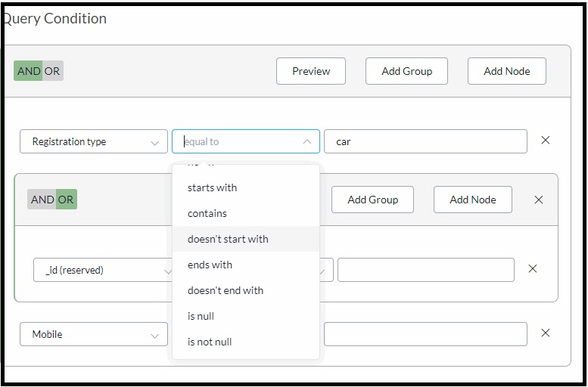588x387 pixels.
Task: Click the value field containing 'car'
Action: [x=425, y=141]
